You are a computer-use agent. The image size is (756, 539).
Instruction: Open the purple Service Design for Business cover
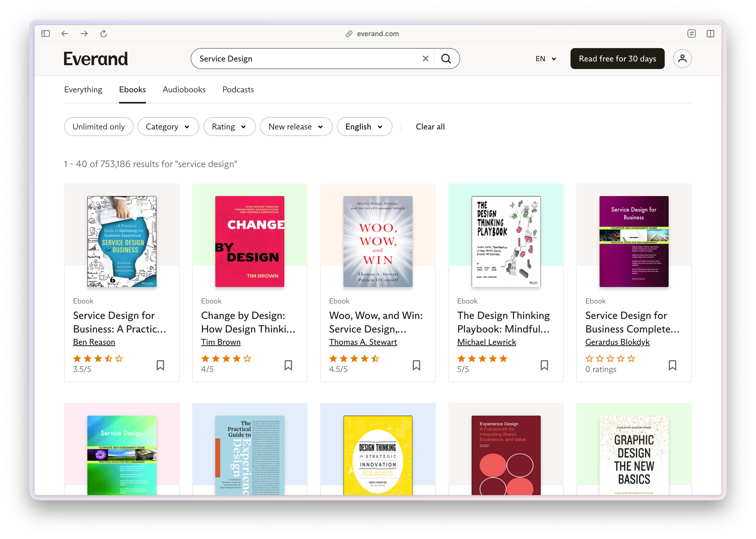(634, 241)
